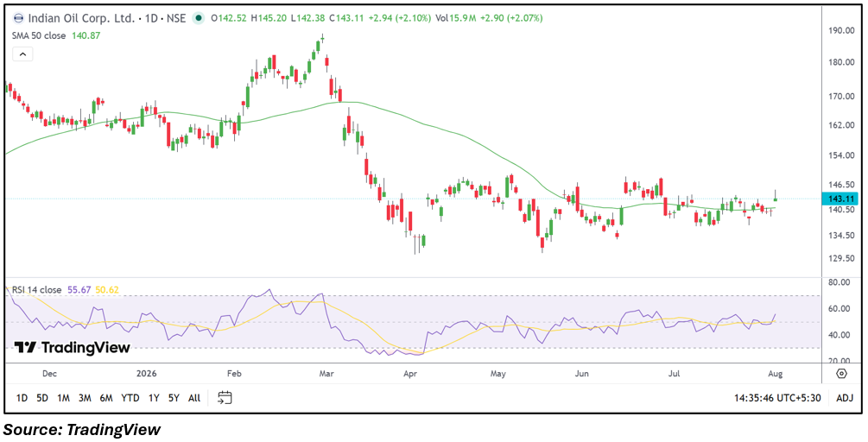Screen dimensions: 868x442
Task: Click the 2026 label on time axis
Action: (147, 374)
